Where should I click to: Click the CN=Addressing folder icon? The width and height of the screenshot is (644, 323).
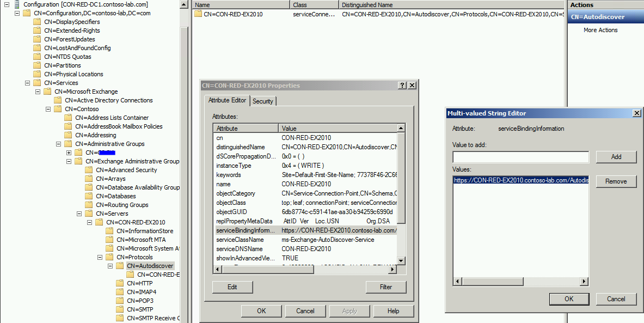tap(68, 135)
